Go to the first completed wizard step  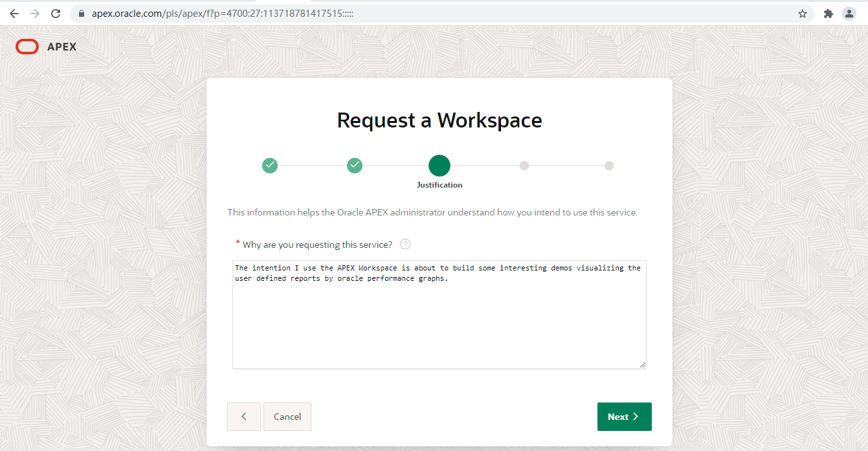(270, 166)
